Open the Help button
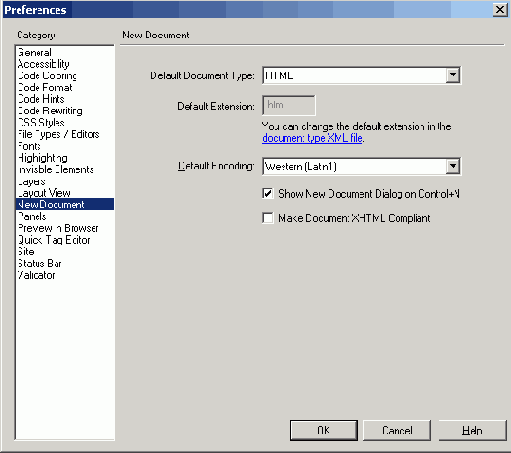 (x=472, y=430)
